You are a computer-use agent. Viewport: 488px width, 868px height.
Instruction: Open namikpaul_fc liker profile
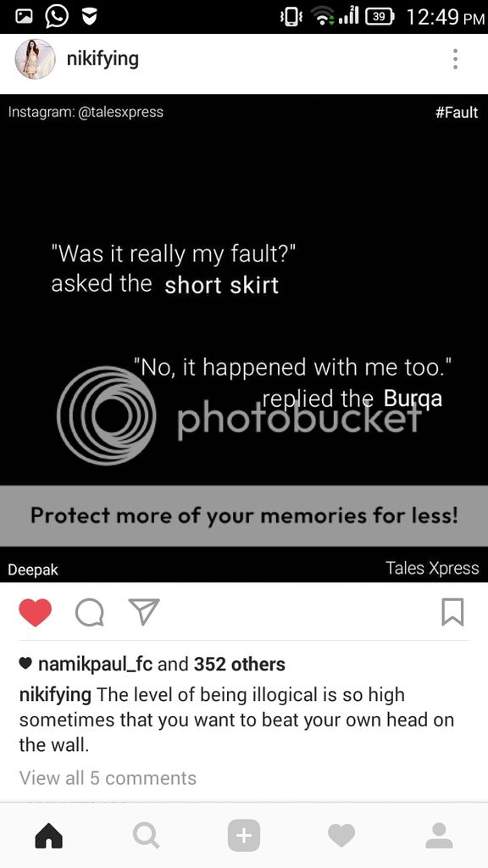96,664
